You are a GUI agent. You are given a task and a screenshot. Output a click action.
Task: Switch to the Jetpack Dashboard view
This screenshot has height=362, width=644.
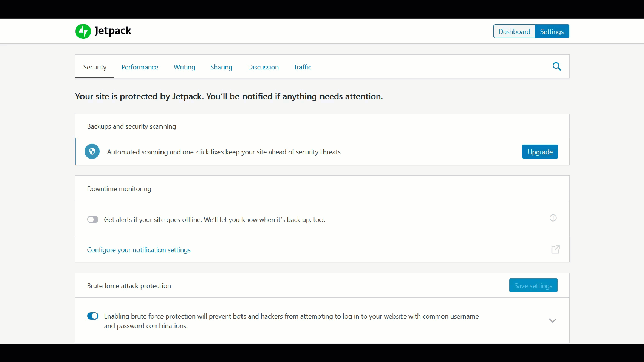pos(514,31)
